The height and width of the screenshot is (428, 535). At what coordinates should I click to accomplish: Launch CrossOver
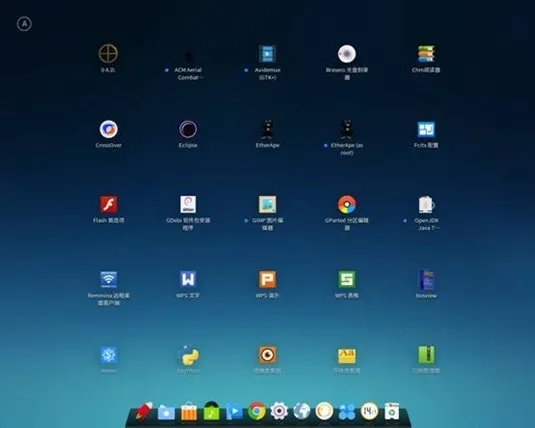(x=109, y=129)
